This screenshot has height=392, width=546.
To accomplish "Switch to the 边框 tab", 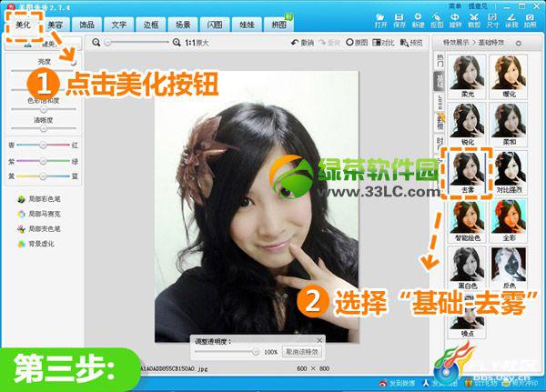I will [x=151, y=25].
